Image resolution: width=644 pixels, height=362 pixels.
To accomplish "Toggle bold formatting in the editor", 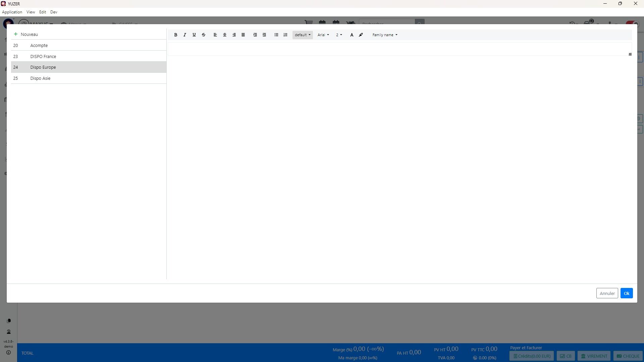I will 175,35.
